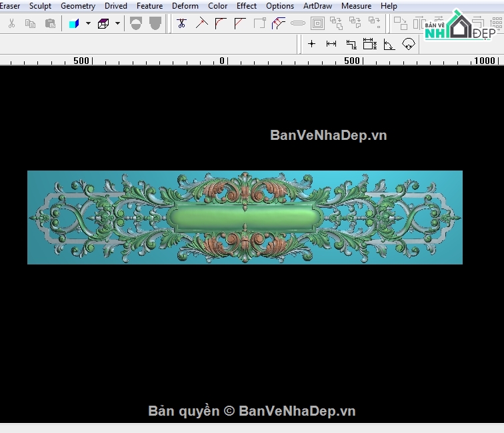This screenshot has height=433, width=504.
Task: Click the Copy toolbar button
Action: (30, 23)
